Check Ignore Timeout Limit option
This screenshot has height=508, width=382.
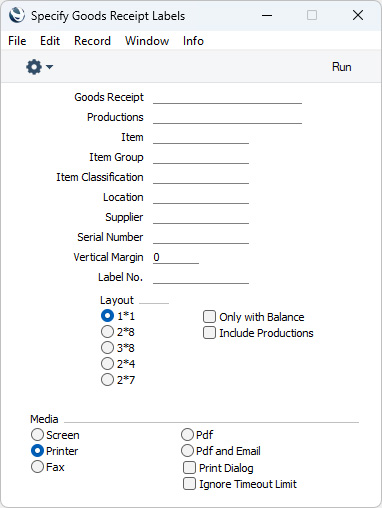point(189,484)
